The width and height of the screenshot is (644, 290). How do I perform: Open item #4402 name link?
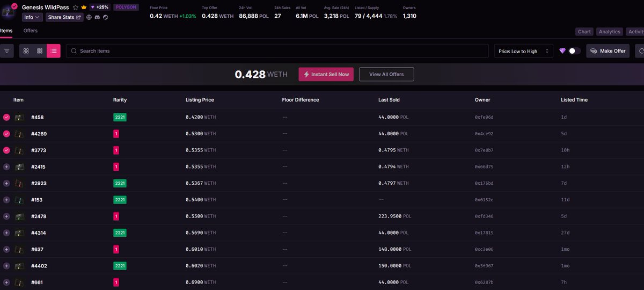[39, 266]
